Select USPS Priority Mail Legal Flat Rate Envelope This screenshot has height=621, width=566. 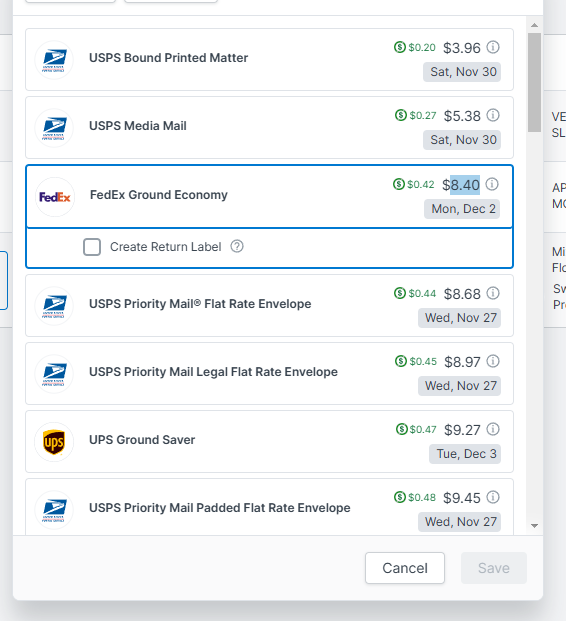pyautogui.click(x=269, y=373)
